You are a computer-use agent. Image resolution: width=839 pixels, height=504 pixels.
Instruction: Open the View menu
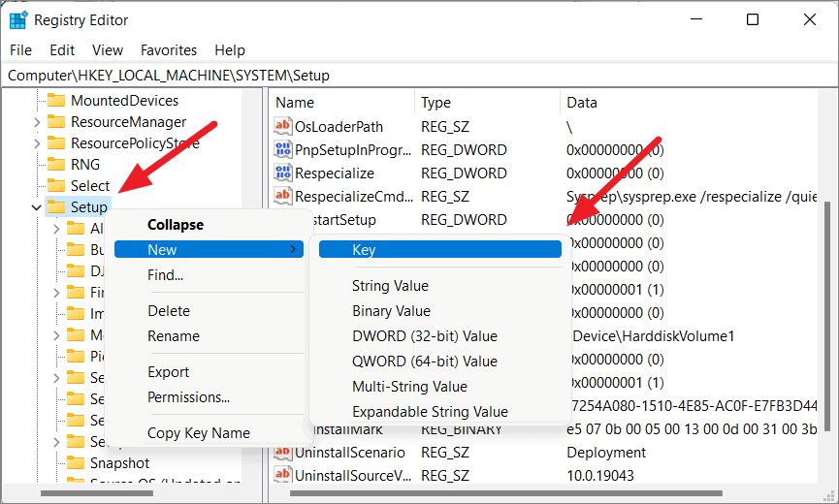coord(108,50)
